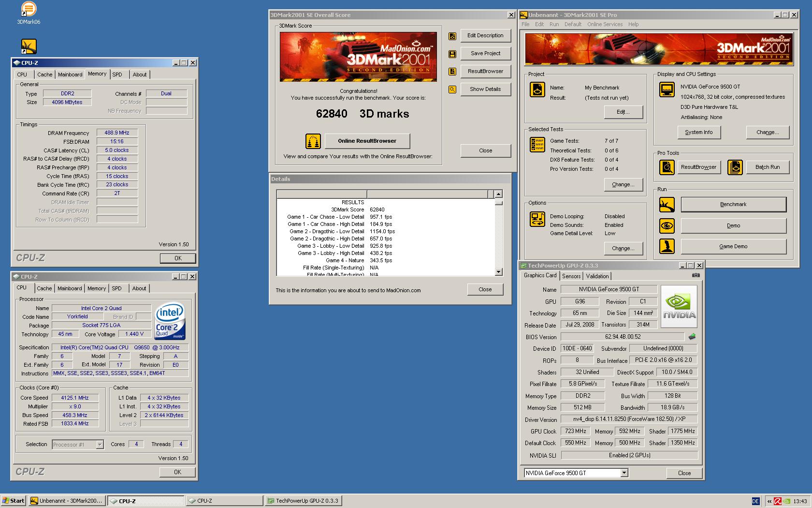Click the GPU-Z screenshot camera icon
812x508 pixels.
point(696,275)
